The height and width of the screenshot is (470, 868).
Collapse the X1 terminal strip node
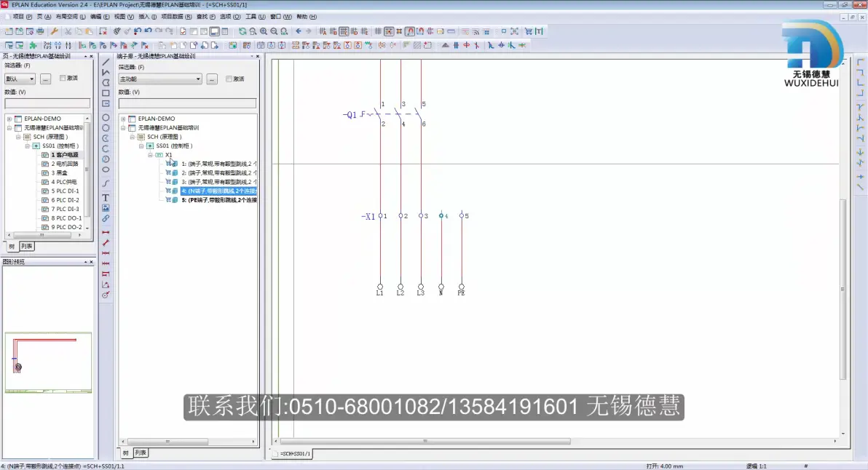(150, 155)
